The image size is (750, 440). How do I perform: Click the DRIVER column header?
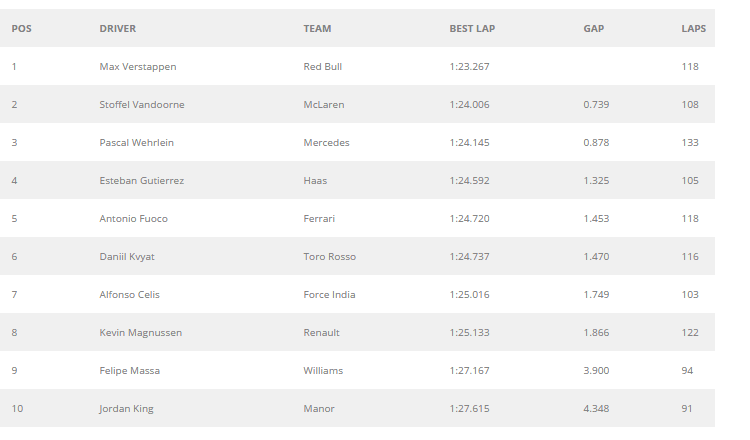(118, 29)
